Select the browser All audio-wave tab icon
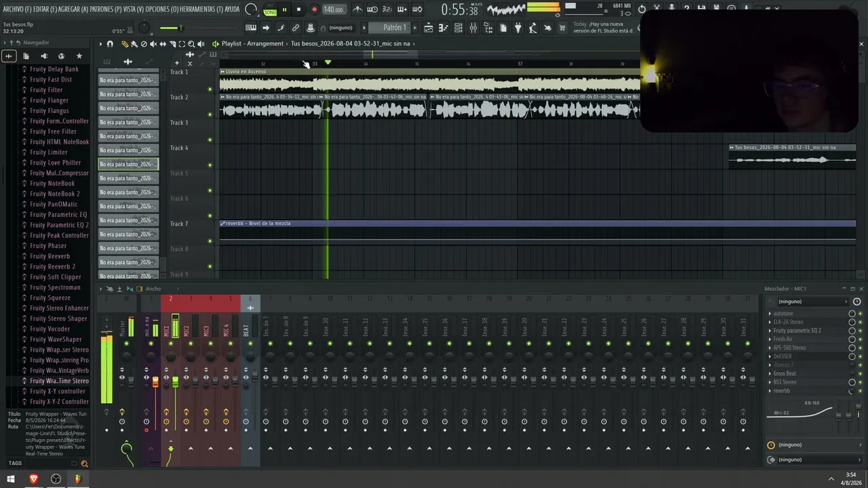 (9, 56)
